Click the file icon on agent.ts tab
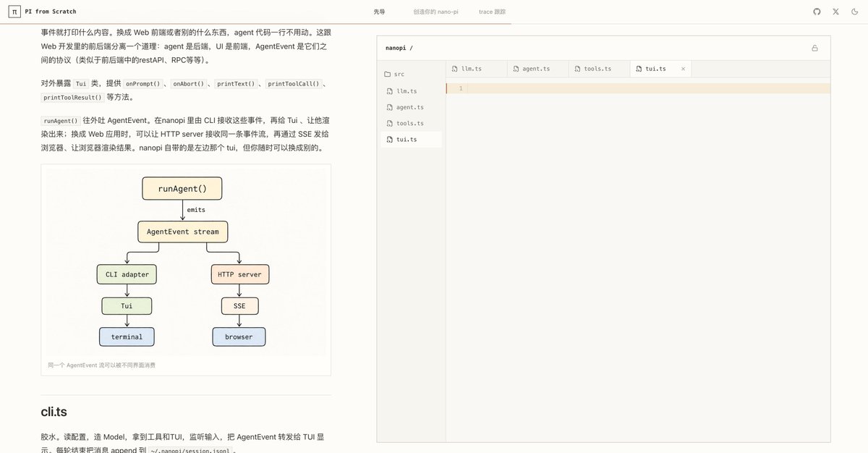Viewport: 868px width, 453px height. [516, 69]
